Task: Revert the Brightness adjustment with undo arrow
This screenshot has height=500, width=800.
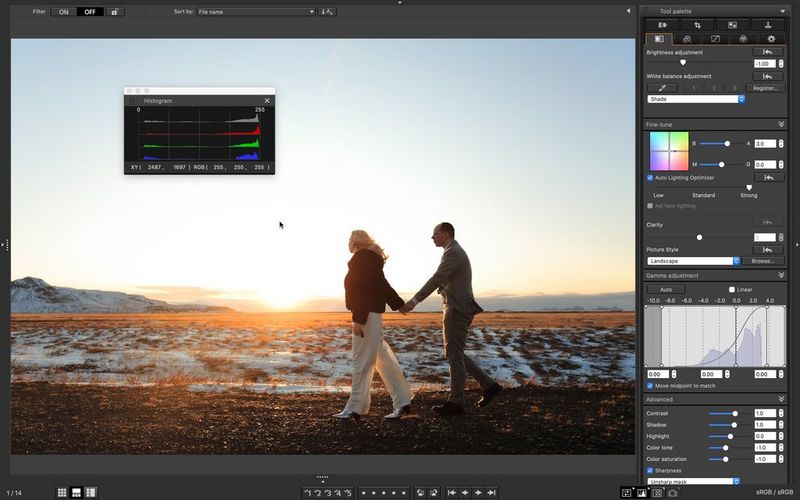Action: [767, 51]
